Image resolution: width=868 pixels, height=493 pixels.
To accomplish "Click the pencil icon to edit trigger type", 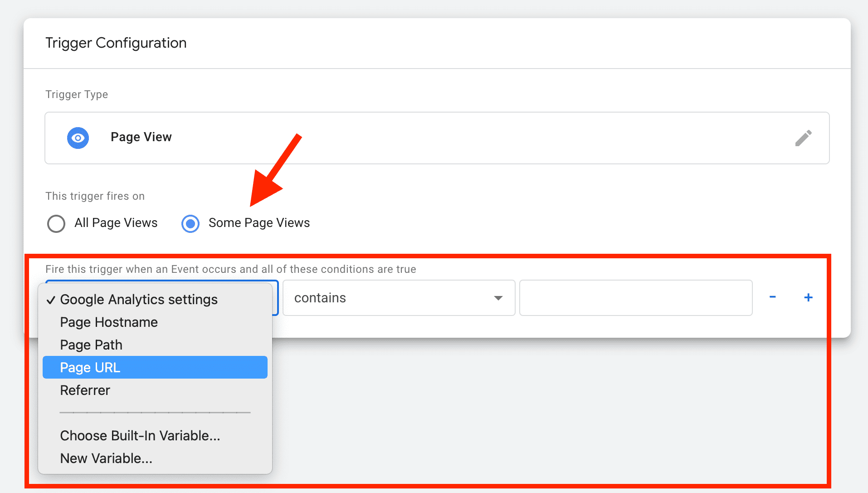I will coord(803,138).
